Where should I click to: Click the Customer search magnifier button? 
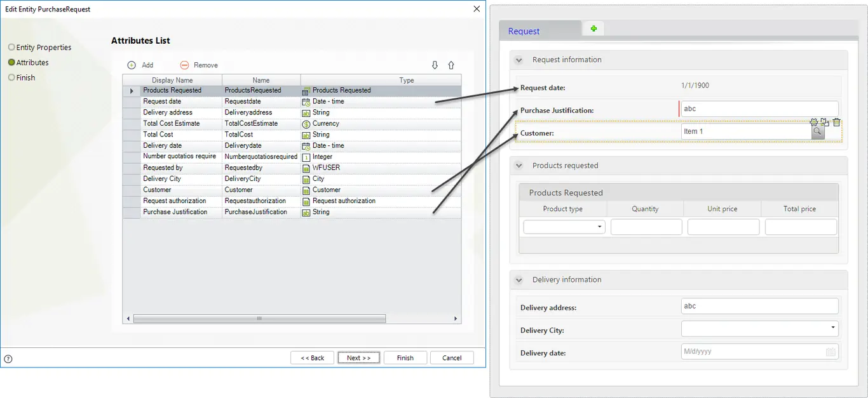coord(818,131)
